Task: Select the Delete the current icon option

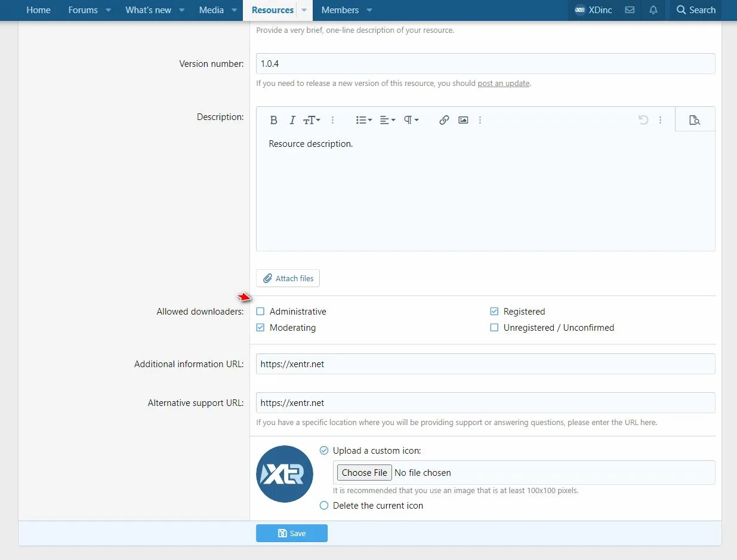Action: (324, 506)
